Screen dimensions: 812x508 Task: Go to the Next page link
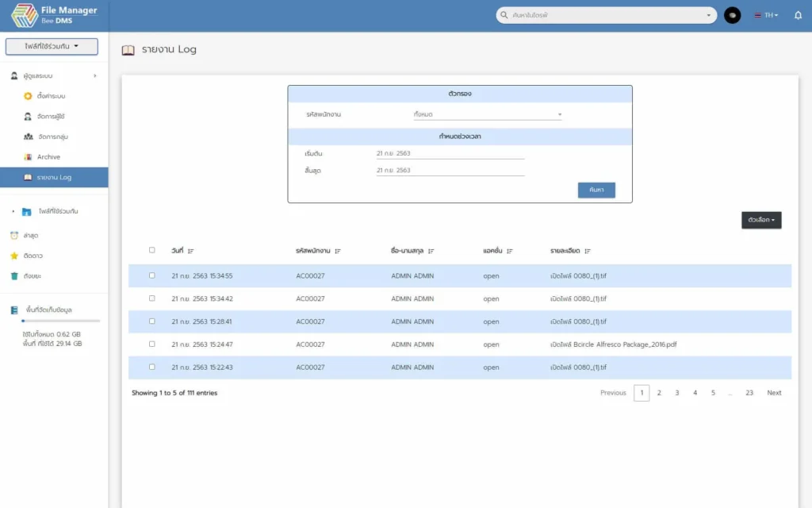[x=774, y=393]
